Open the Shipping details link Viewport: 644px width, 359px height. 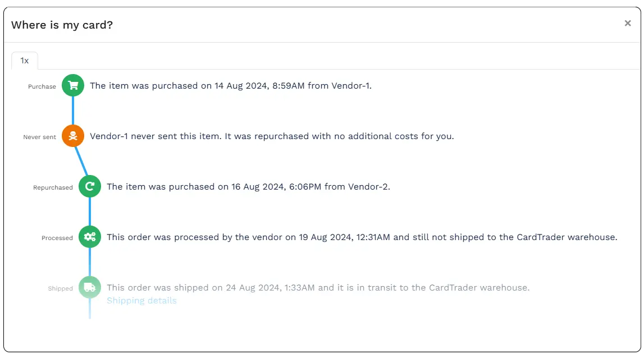pyautogui.click(x=141, y=301)
